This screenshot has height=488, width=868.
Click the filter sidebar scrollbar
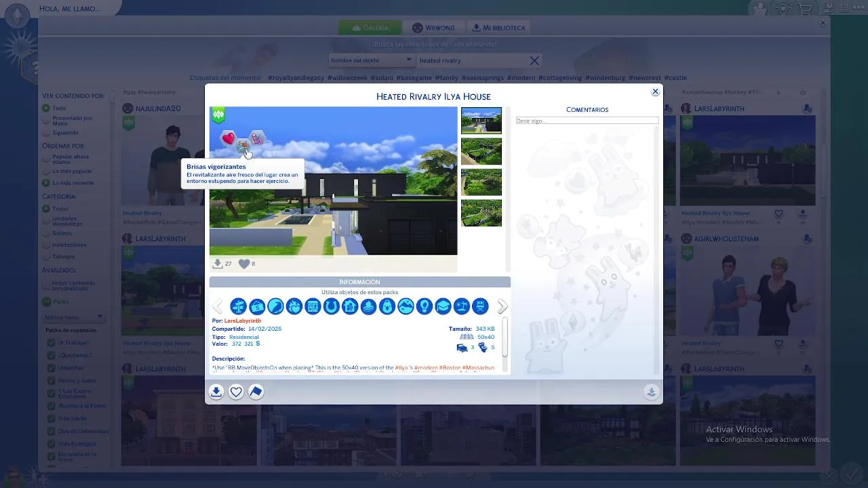pyautogui.click(x=113, y=96)
